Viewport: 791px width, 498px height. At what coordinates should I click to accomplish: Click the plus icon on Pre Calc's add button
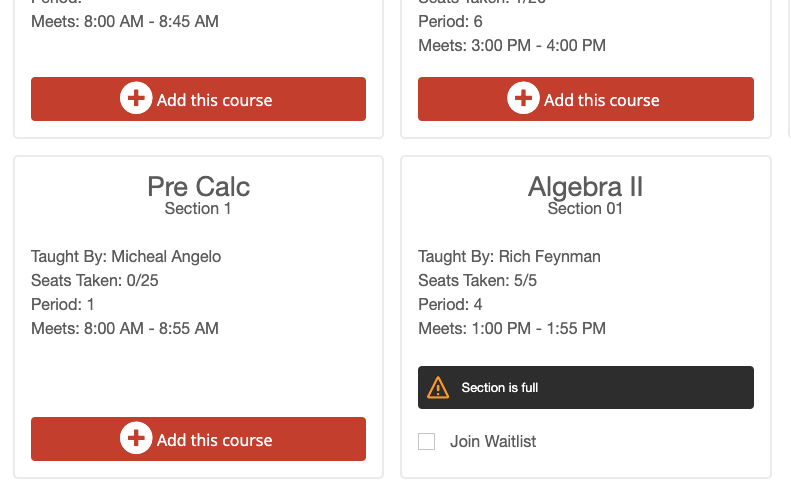click(x=136, y=438)
